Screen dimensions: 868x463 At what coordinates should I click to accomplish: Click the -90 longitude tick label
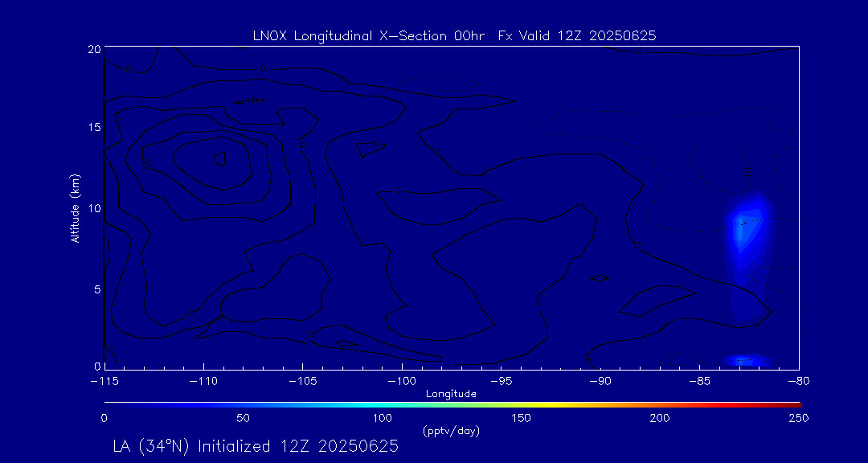(600, 382)
